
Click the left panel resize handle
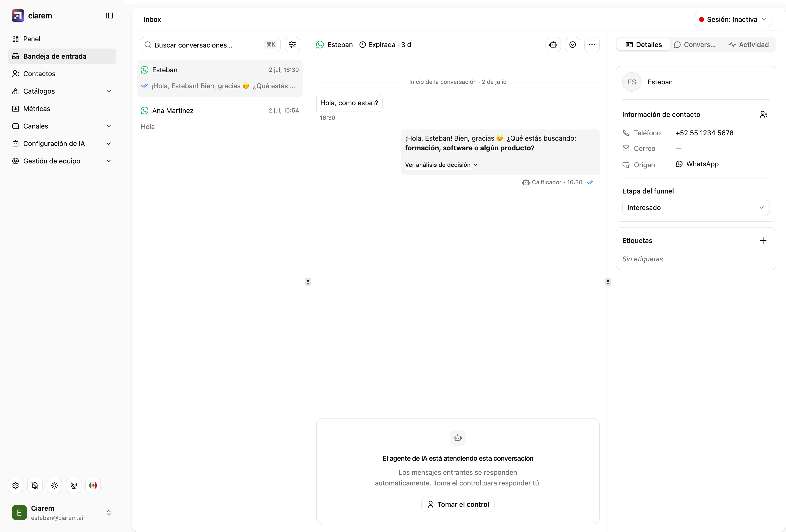tap(308, 282)
